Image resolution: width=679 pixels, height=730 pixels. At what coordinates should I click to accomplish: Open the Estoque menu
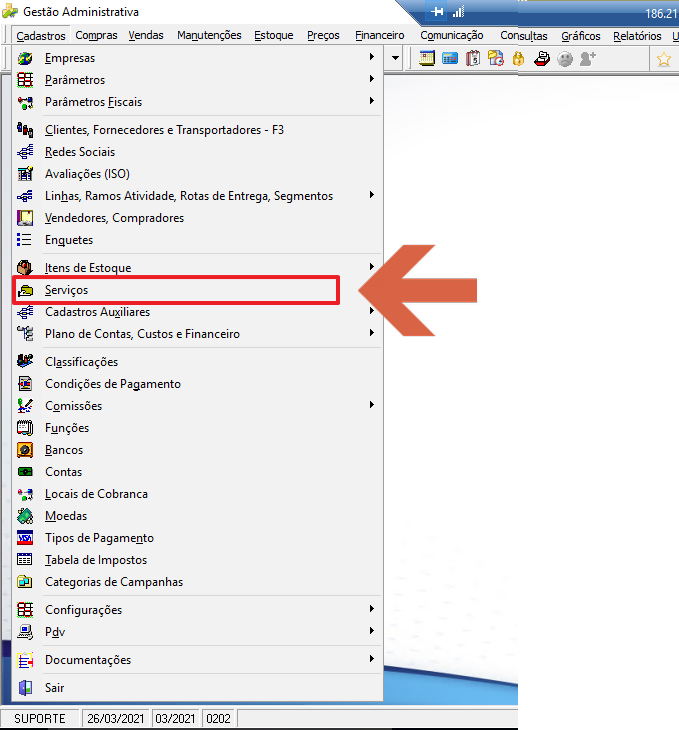point(274,35)
